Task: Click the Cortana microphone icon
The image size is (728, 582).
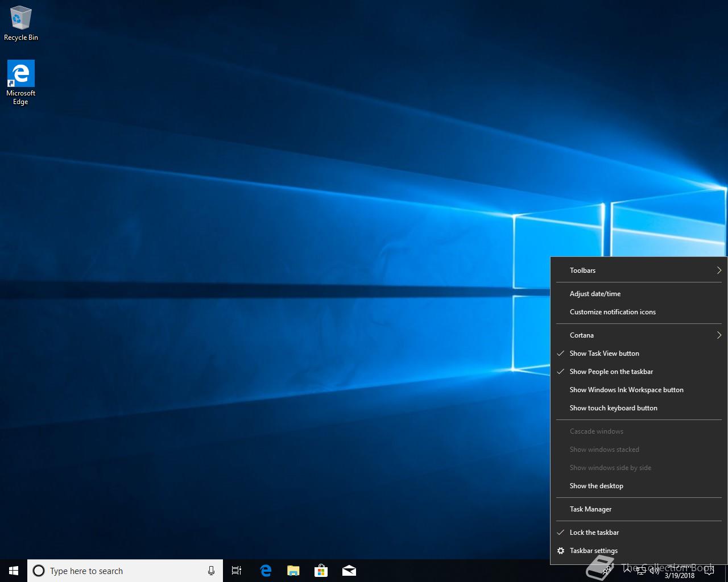Action: click(x=211, y=571)
